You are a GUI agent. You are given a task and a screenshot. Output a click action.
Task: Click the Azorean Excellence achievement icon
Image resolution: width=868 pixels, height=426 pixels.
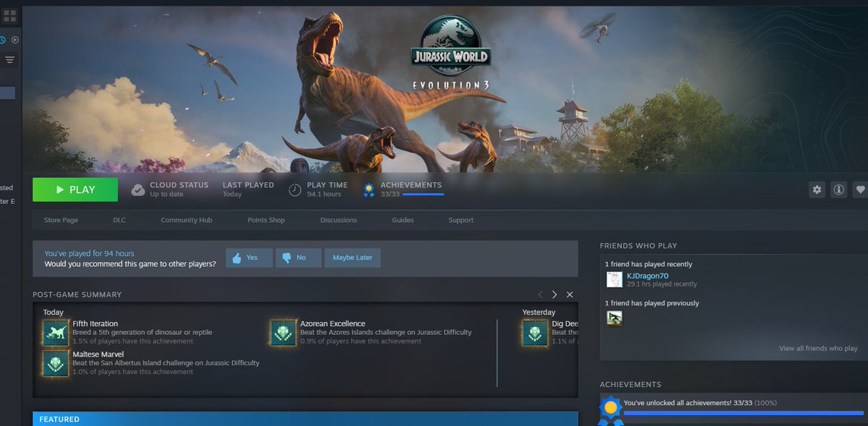(x=284, y=333)
